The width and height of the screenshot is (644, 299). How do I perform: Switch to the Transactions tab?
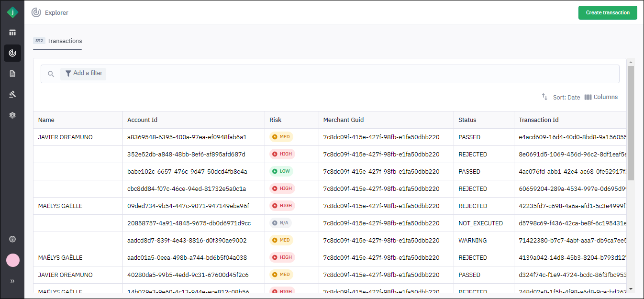(57, 41)
